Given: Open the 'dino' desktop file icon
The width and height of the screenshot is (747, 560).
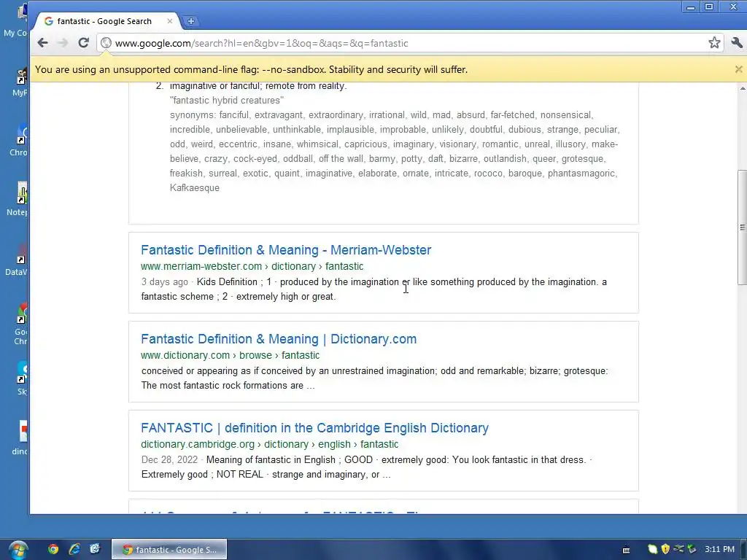Looking at the screenshot, I should pos(20,437).
